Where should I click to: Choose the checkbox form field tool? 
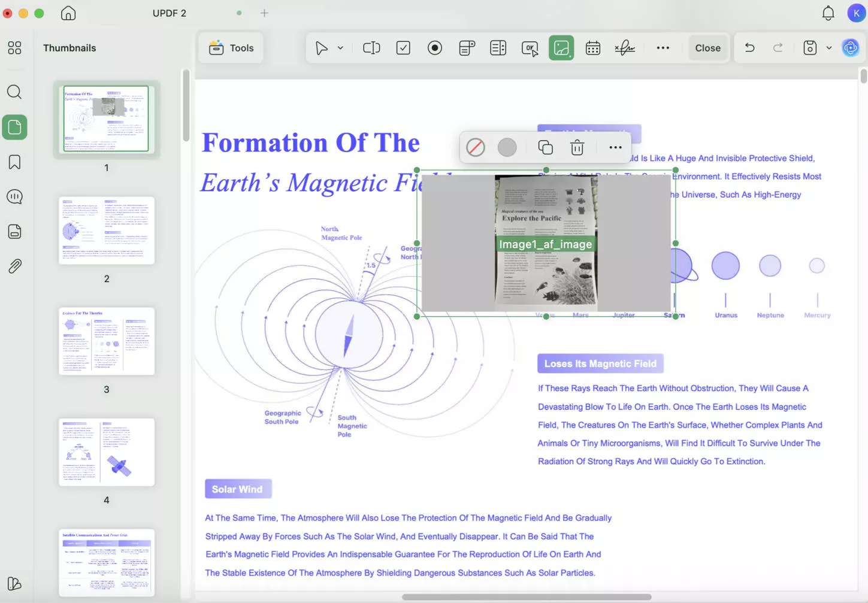coord(403,48)
